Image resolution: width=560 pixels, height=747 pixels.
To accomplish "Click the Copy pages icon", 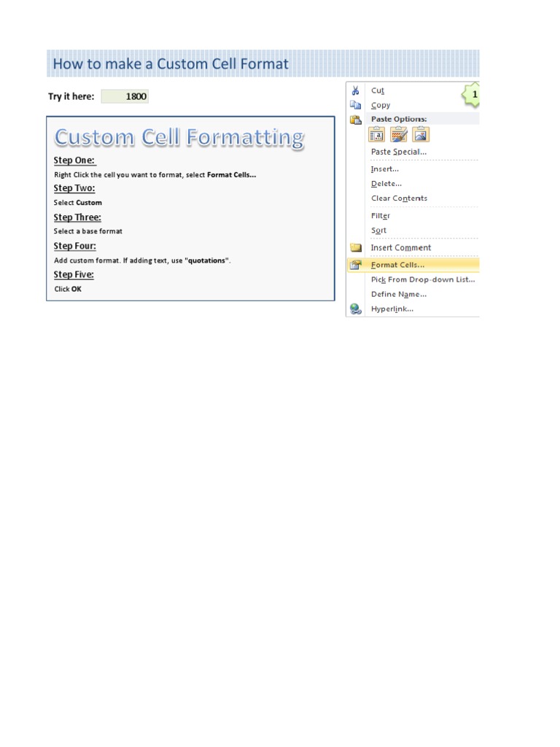I will point(355,105).
